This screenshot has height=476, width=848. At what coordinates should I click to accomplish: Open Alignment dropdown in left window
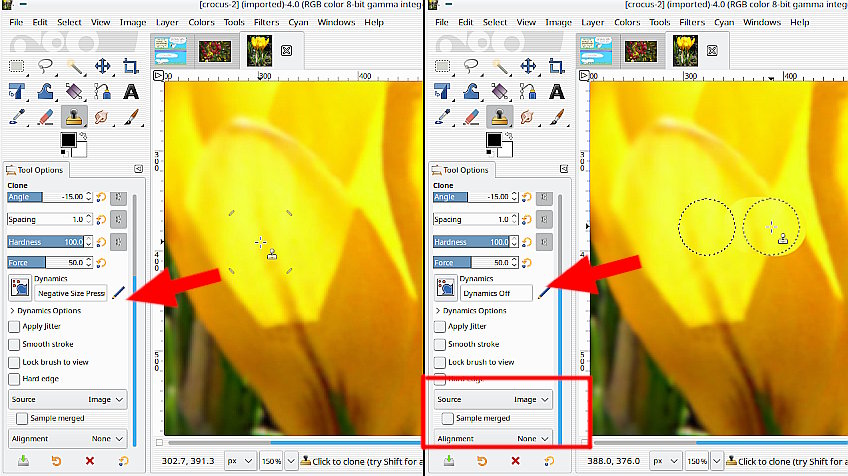[68, 439]
